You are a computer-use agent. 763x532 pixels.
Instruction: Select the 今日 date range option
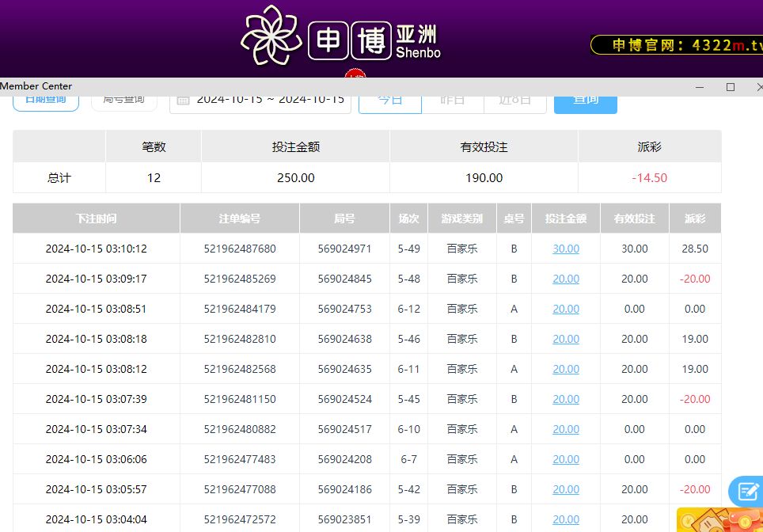coord(389,100)
